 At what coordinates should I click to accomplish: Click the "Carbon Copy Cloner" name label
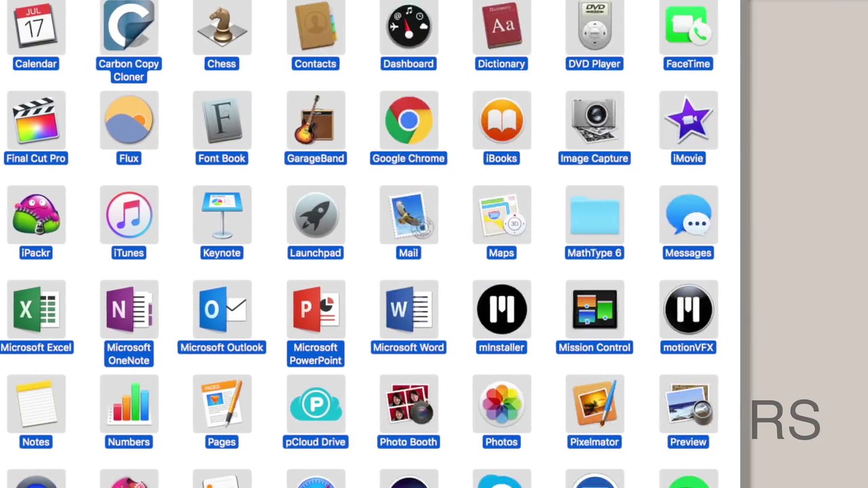(129, 70)
